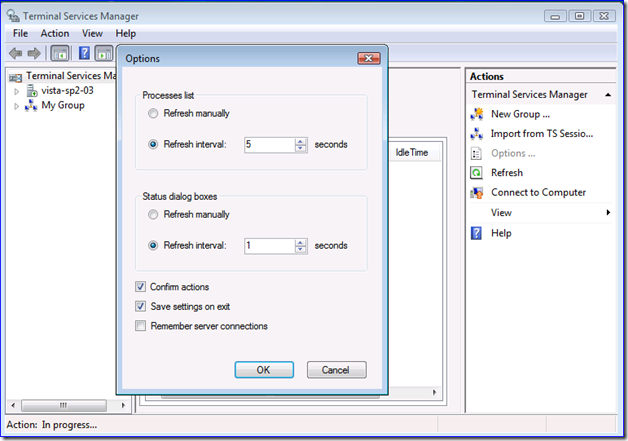This screenshot has width=628, height=441.
Task: Click the title bar application icon
Action: [13, 16]
